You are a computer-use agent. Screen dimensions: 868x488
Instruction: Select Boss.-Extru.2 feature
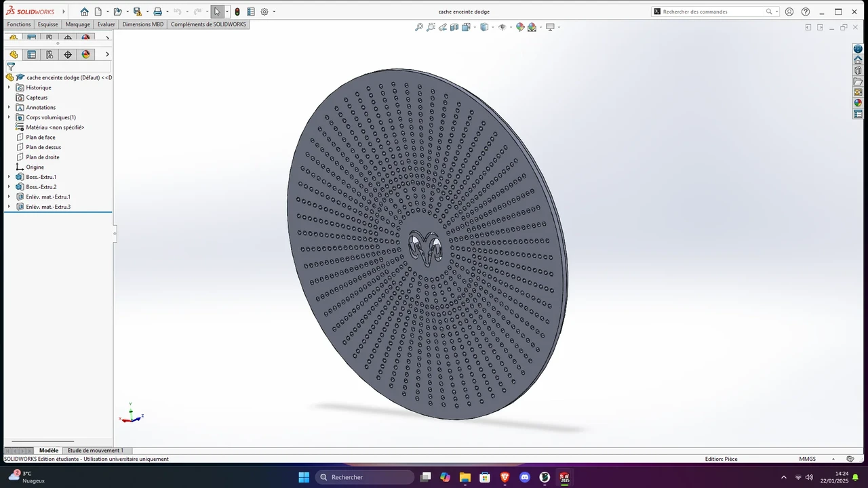[41, 187]
